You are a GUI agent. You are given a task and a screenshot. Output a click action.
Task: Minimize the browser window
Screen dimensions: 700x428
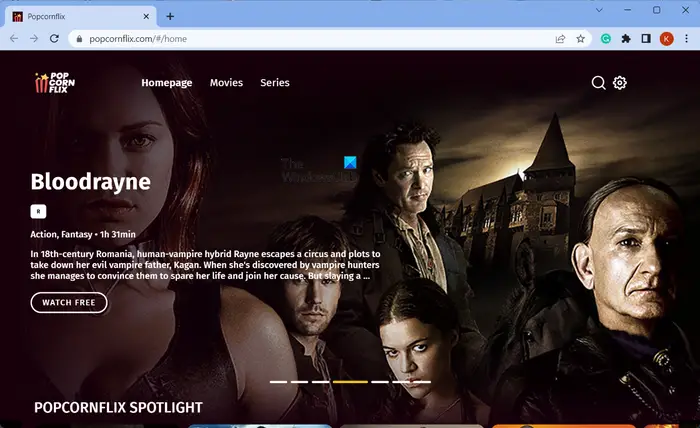(x=628, y=10)
